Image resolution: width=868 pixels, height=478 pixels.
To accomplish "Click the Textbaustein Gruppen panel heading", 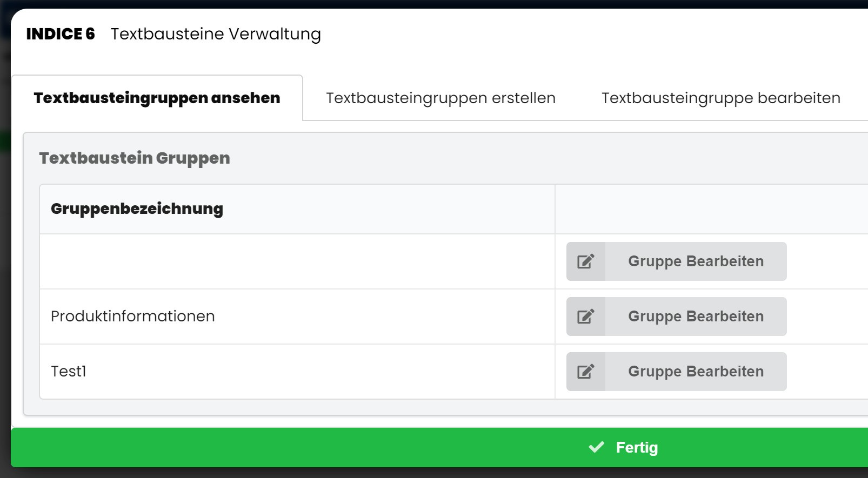I will pos(135,158).
